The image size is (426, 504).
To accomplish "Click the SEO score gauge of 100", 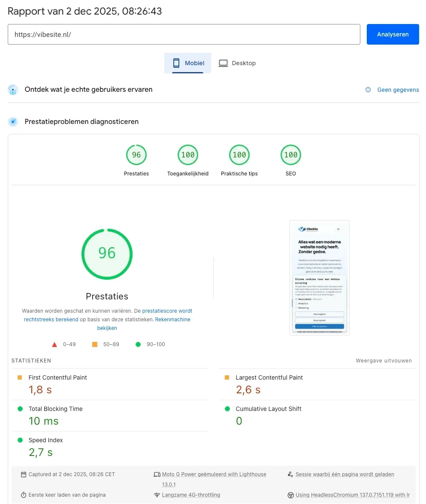I will (290, 155).
